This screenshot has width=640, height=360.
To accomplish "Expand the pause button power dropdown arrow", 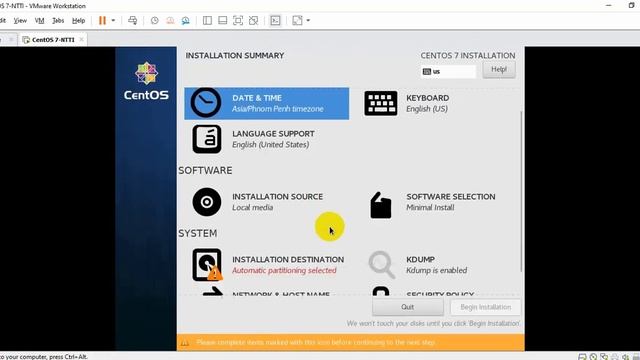I will (113, 20).
